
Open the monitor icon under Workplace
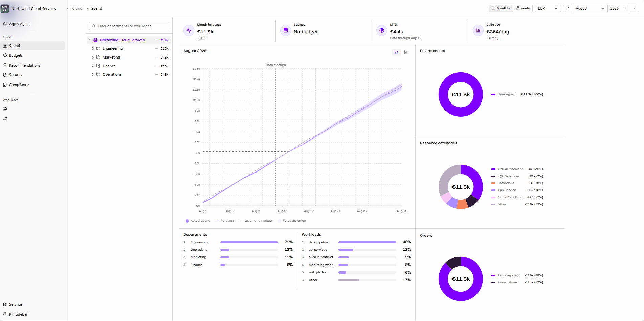tap(5, 119)
